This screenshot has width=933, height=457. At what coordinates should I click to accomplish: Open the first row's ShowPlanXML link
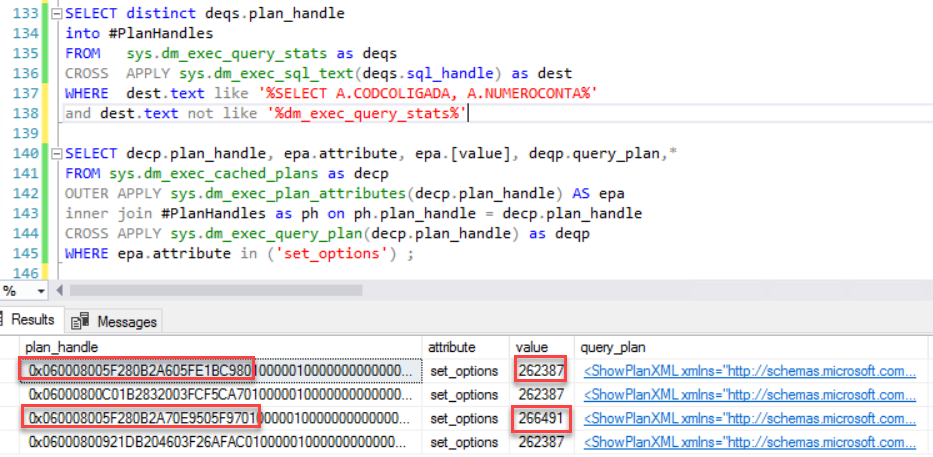[749, 371]
